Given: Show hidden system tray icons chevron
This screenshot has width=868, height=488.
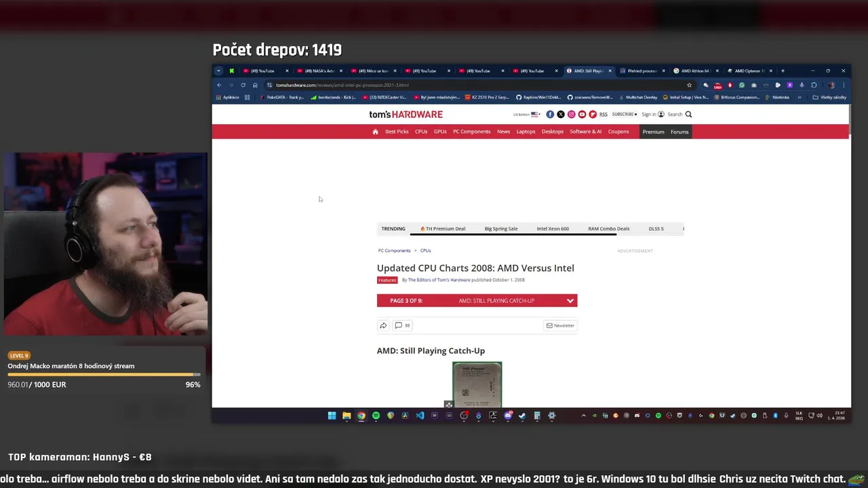Looking at the screenshot, I should pyautogui.click(x=584, y=415).
